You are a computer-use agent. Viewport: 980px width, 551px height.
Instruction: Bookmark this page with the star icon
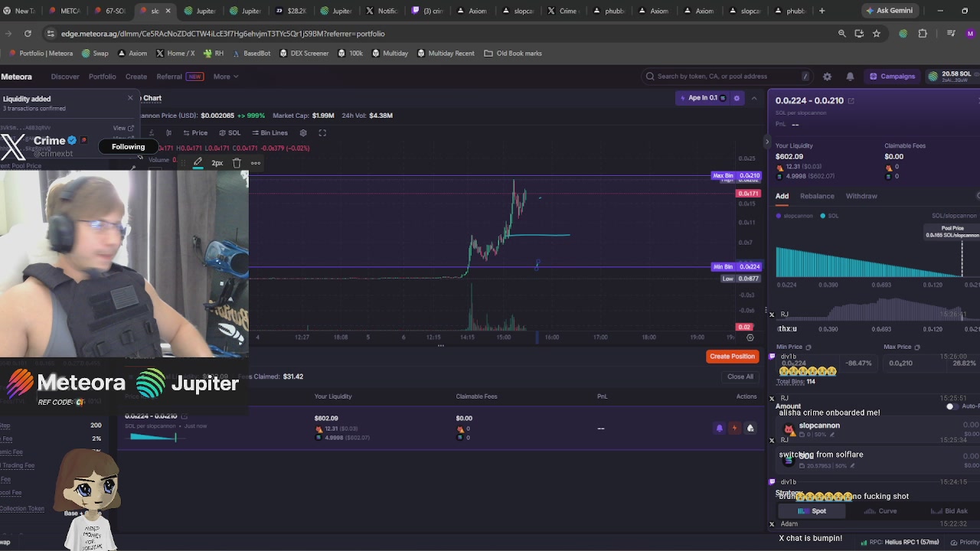[x=877, y=34]
